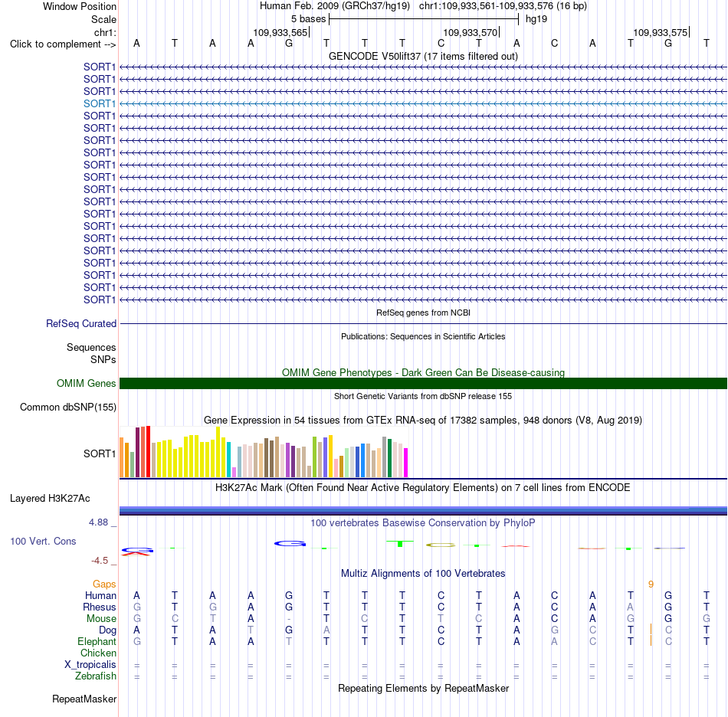Click 'Click to complement -->' to complement bases
The image size is (728, 717).
tap(63, 44)
